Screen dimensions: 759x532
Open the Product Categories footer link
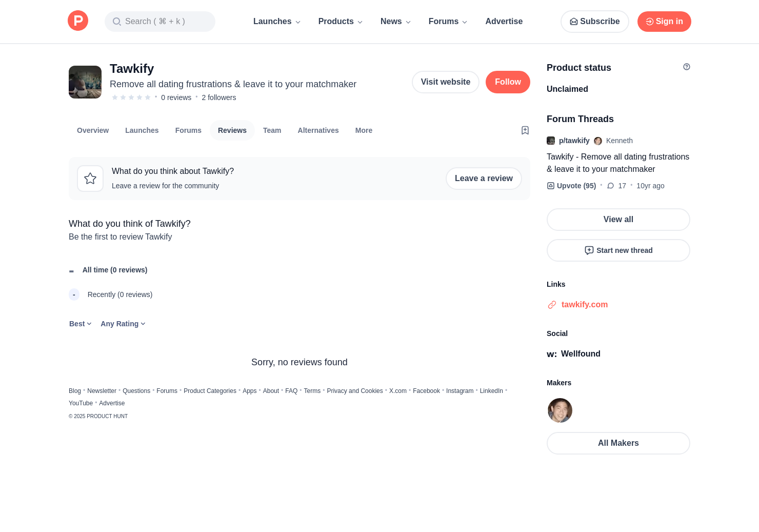point(210,391)
